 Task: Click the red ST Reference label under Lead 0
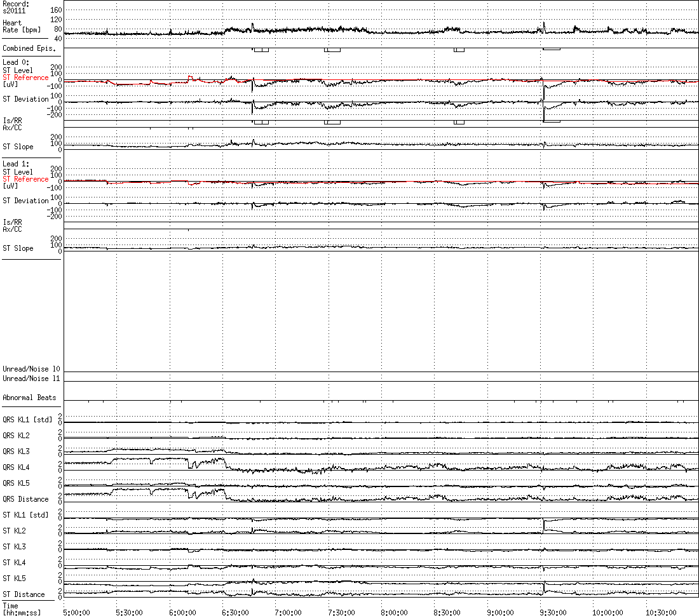[25, 77]
